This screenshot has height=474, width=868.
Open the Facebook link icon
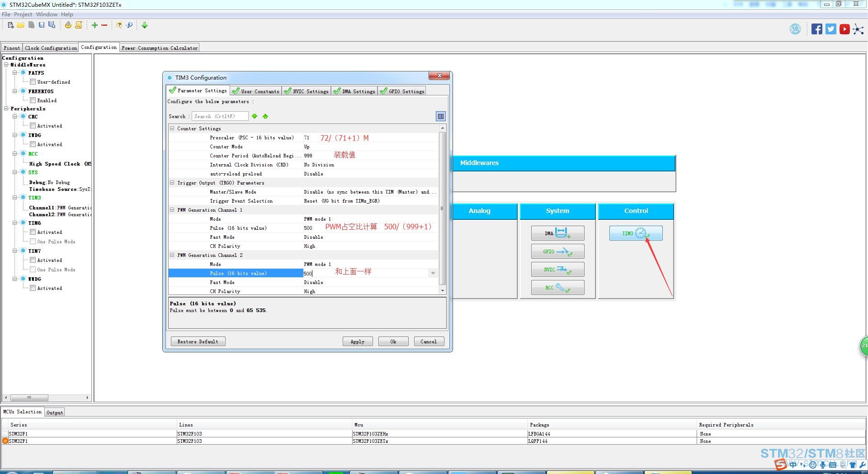click(x=816, y=29)
